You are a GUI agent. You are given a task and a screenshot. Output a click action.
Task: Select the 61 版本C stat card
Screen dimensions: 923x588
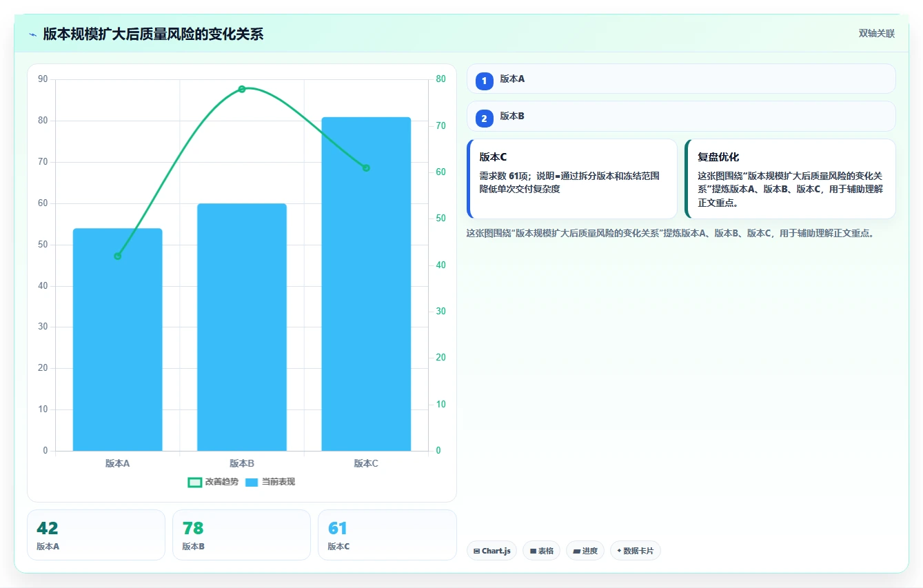pos(387,535)
